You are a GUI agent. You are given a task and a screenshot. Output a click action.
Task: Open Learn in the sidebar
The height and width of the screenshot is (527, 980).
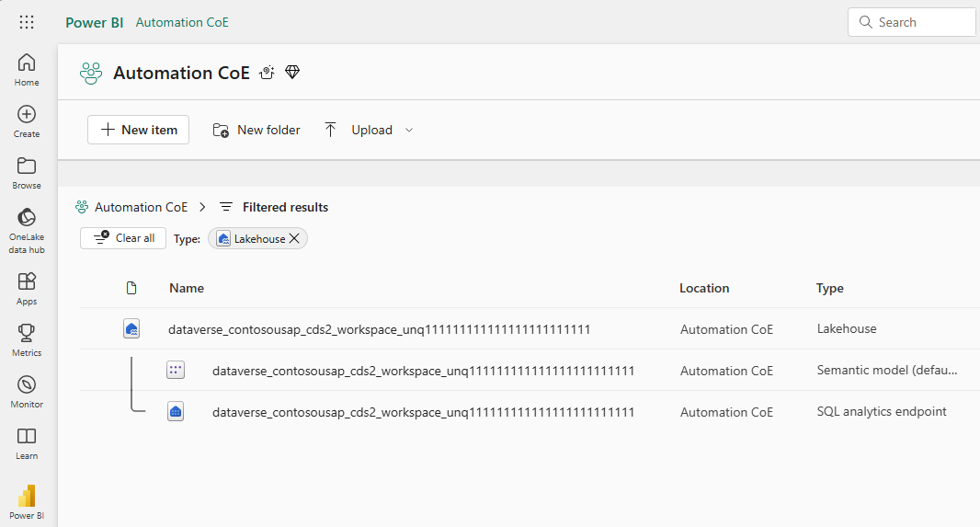coord(27,443)
